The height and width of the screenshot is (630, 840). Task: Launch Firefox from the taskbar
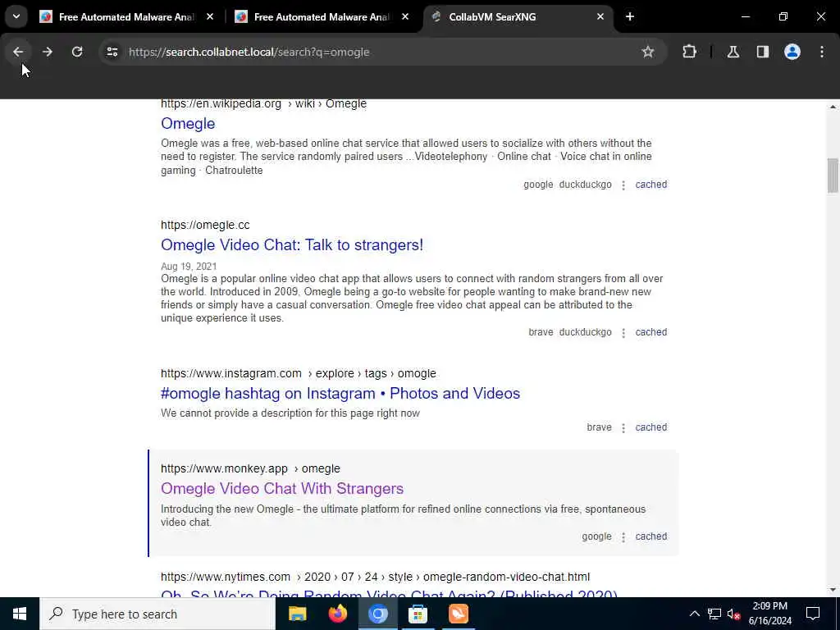[x=337, y=614]
